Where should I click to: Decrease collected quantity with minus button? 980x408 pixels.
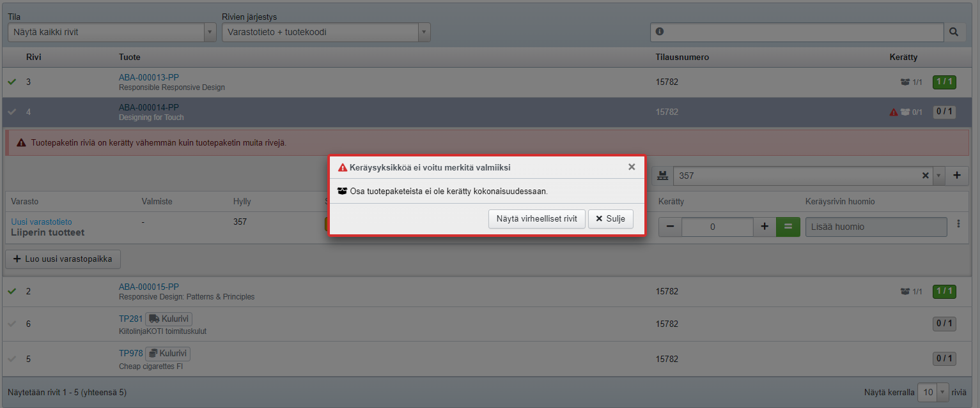(x=670, y=227)
